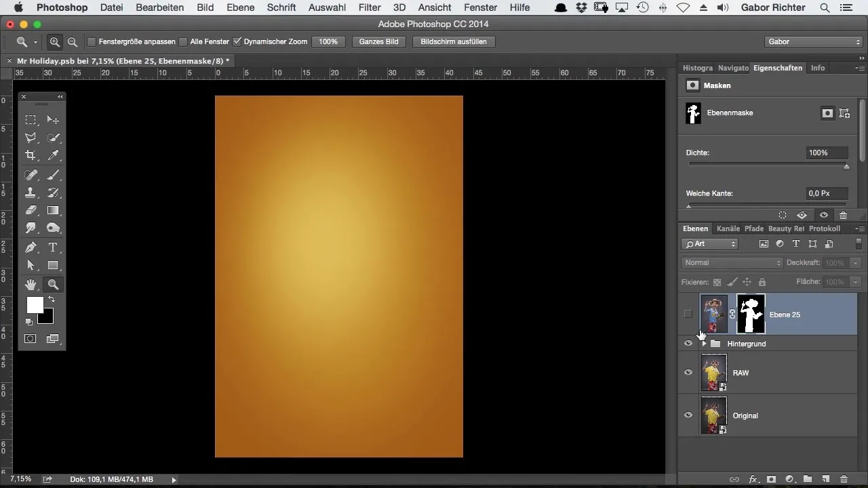
Task: Pick the Clone Stamp tool
Action: (31, 192)
